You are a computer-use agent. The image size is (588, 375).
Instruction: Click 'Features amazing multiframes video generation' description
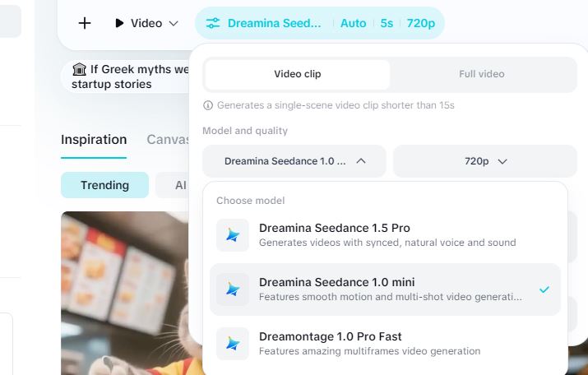pyautogui.click(x=369, y=351)
